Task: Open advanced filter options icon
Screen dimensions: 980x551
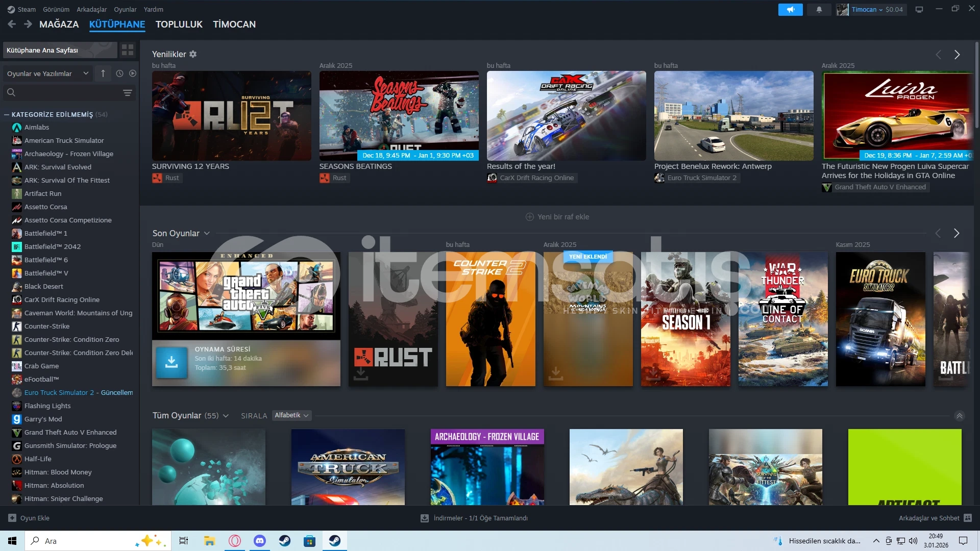Action: [128, 93]
